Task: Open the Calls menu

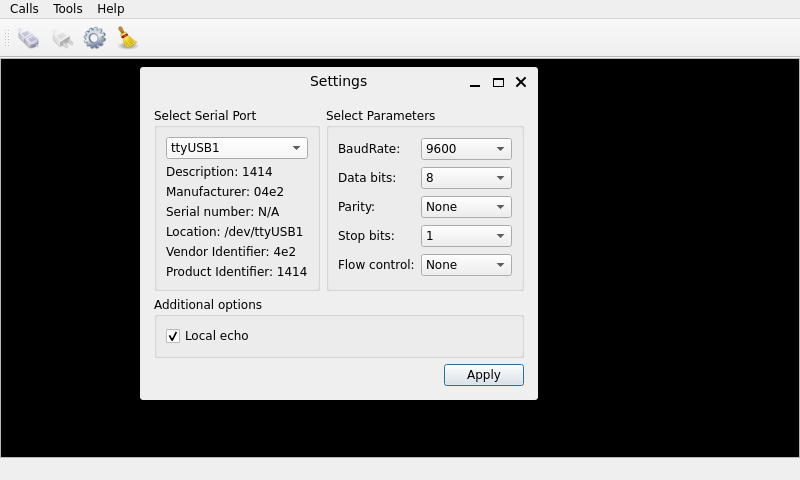Action: [x=24, y=9]
